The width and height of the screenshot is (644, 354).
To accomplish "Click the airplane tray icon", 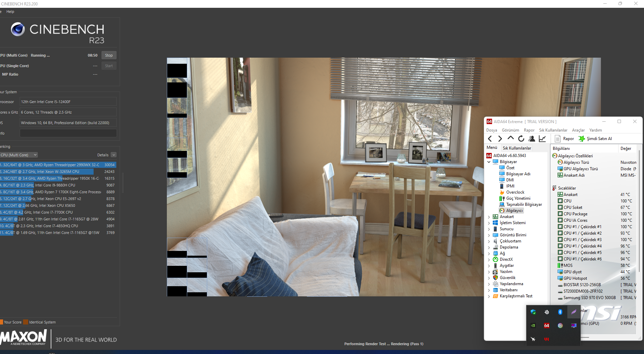I will tap(533, 339).
